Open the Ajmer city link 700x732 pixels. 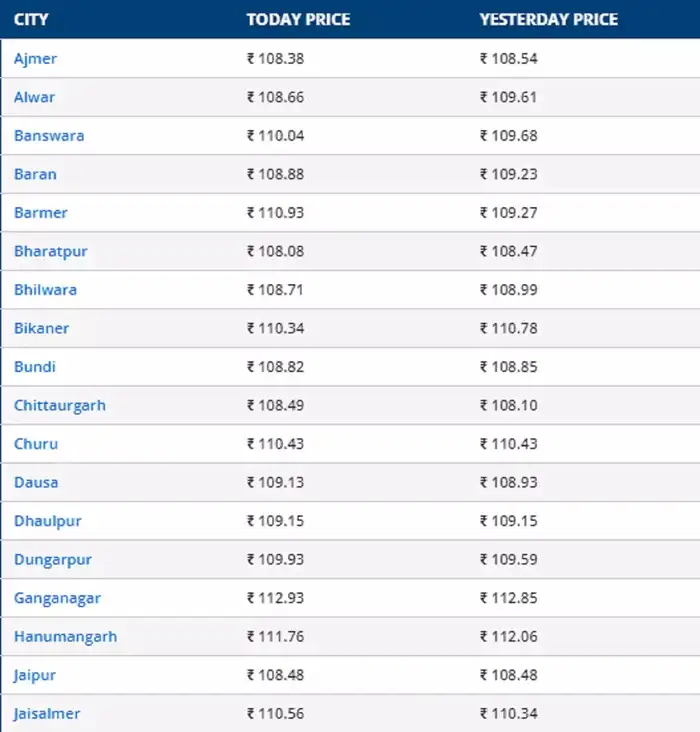point(35,59)
